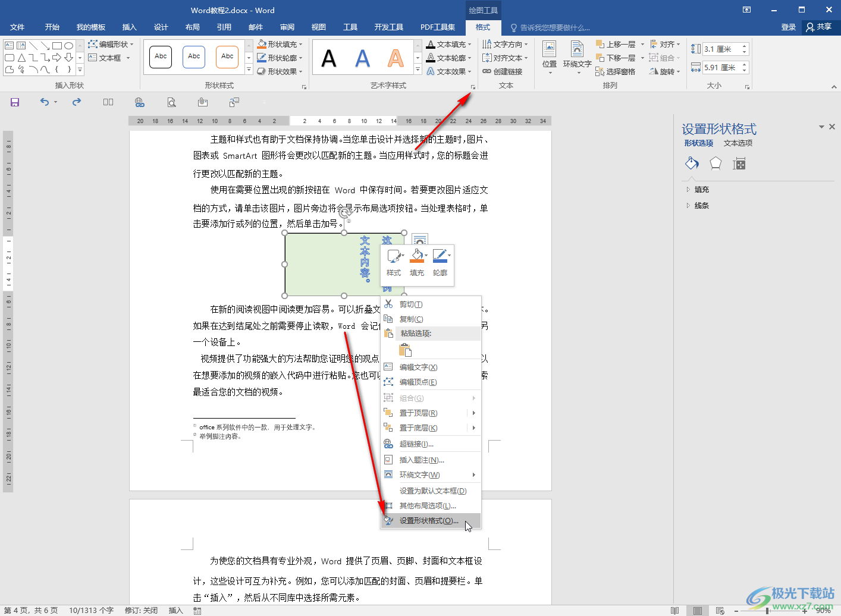Click the Outline (轮廓) mini toolbar icon

440,263
